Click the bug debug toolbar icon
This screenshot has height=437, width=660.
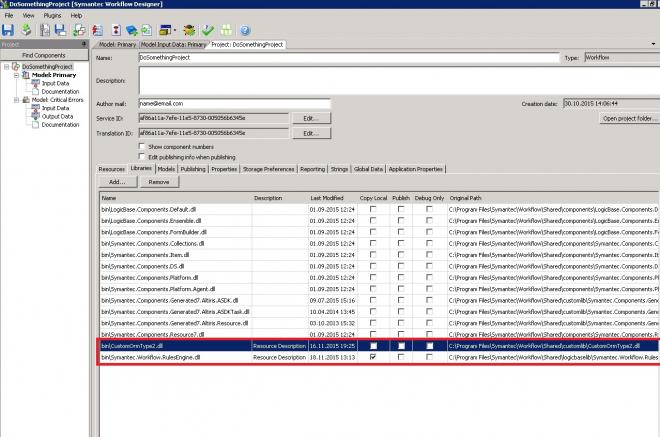189,30
